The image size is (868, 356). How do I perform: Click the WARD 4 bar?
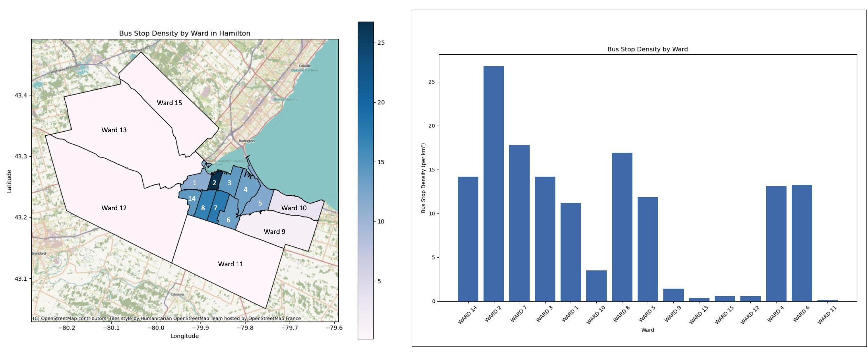[x=776, y=244]
